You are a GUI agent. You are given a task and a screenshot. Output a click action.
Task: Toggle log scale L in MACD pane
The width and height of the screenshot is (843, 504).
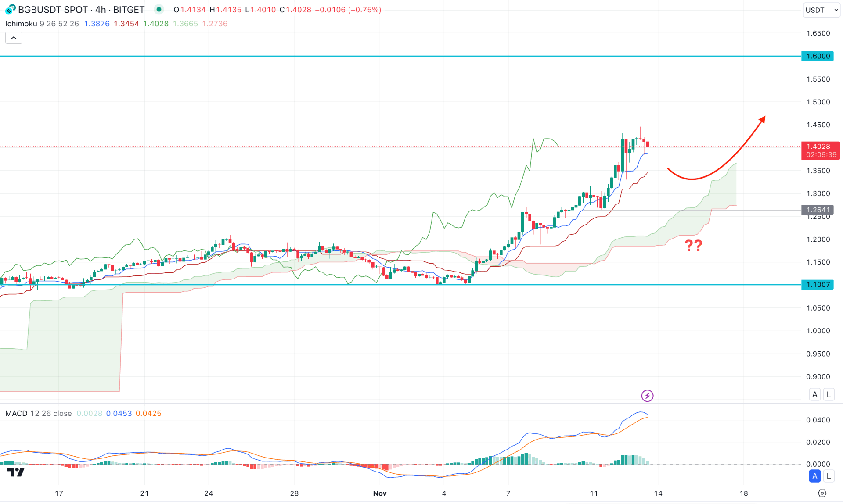tap(829, 476)
